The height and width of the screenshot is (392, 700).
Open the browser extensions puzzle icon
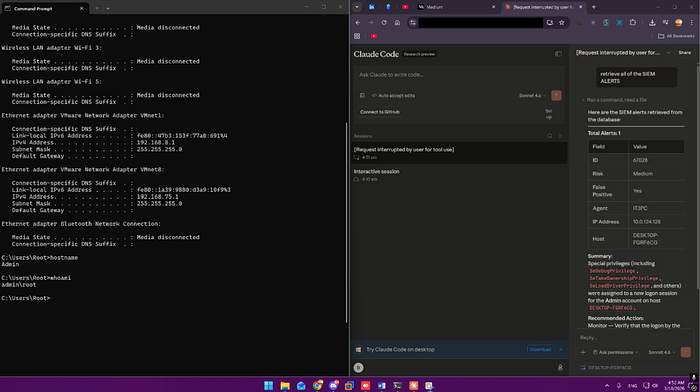tap(633, 22)
